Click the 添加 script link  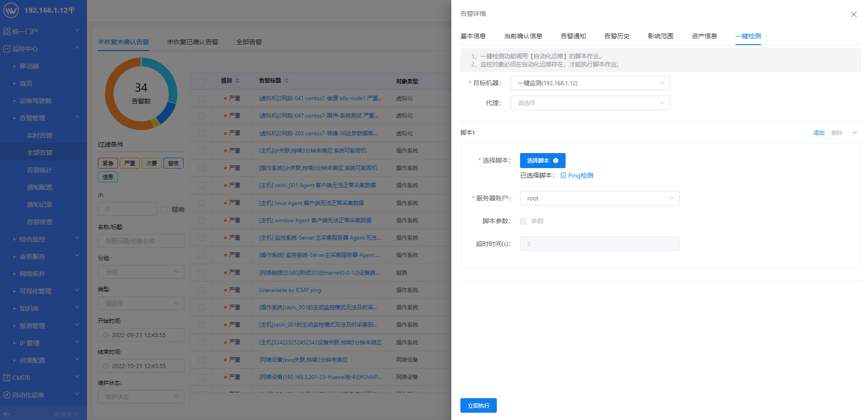819,133
